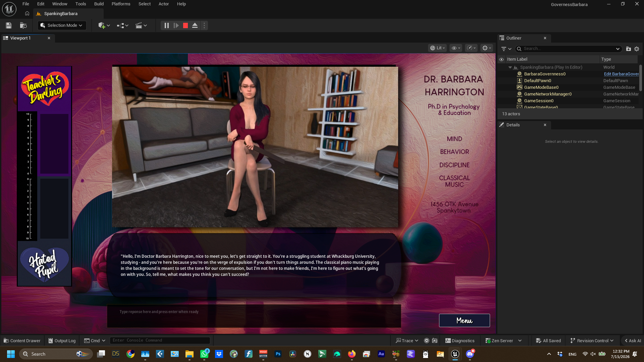Image resolution: width=644 pixels, height=362 pixels.
Task: Click the Edit BarbaraGoverness blueprint link
Action: (621, 74)
